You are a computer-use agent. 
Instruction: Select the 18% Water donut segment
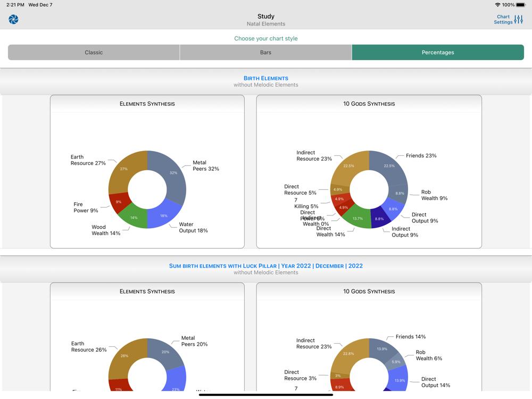(164, 216)
